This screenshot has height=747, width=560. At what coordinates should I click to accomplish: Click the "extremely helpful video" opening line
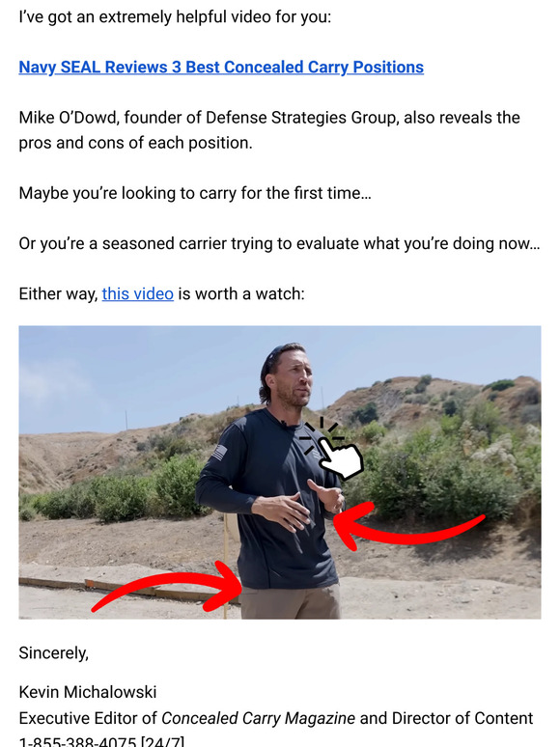(175, 17)
